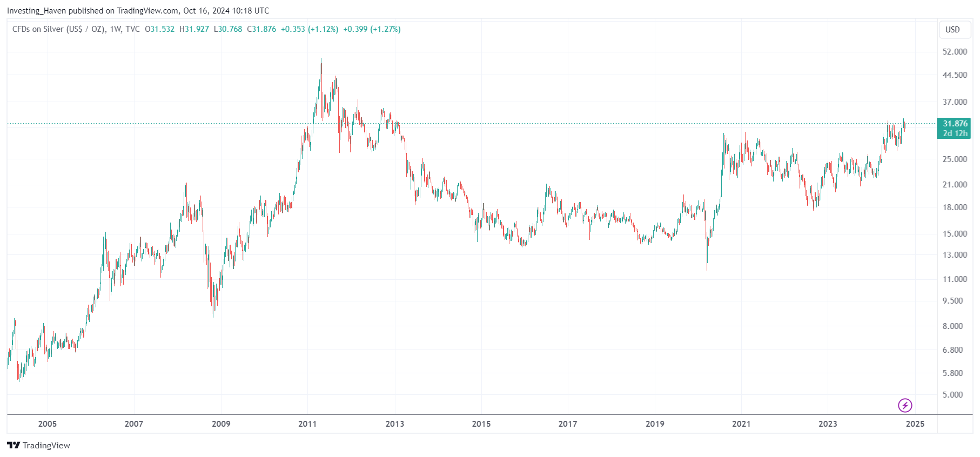Image resolution: width=980 pixels, height=457 pixels.
Task: Click the 2013 label on time axis
Action: coord(395,424)
